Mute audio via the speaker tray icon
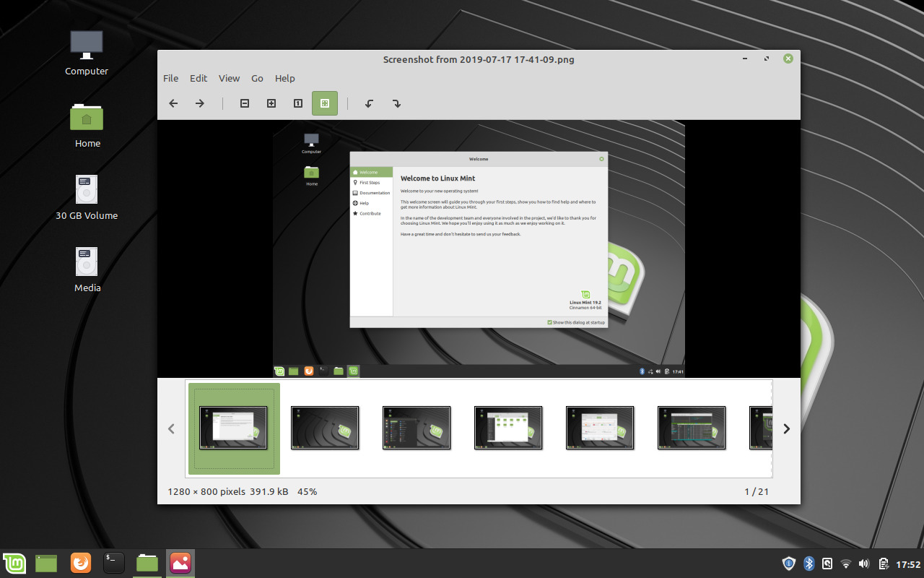The height and width of the screenshot is (578, 924). (863, 563)
